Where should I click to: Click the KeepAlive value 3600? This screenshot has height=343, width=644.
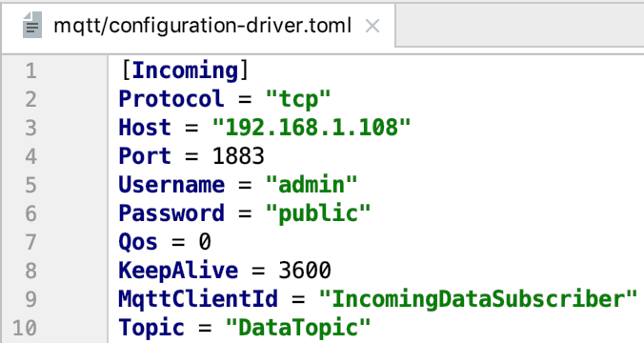point(305,271)
